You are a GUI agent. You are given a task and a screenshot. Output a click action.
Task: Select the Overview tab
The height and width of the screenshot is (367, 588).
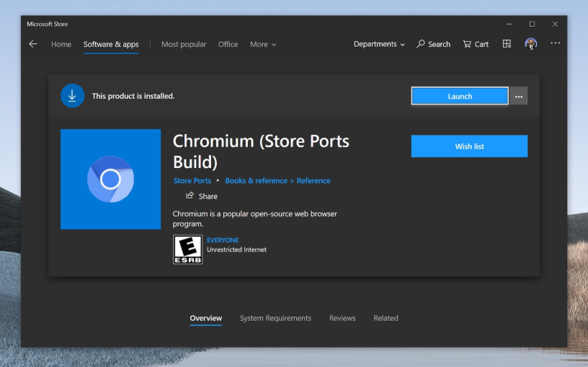206,318
